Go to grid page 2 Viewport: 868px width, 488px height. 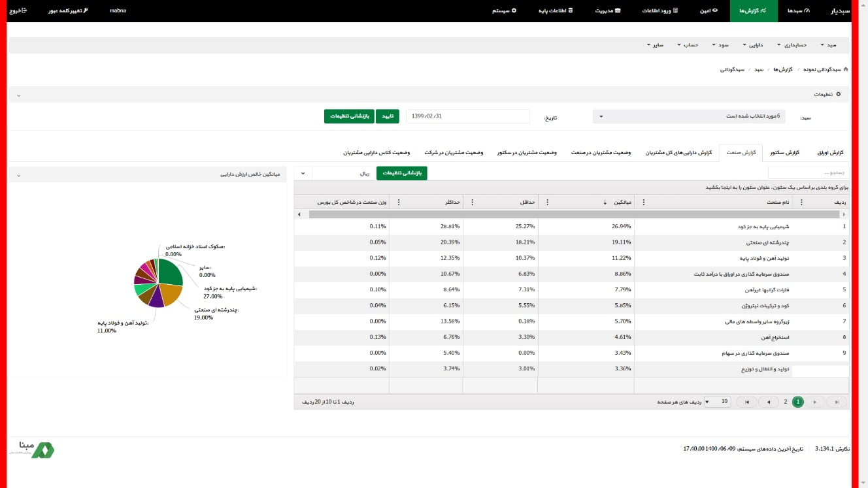point(785,402)
